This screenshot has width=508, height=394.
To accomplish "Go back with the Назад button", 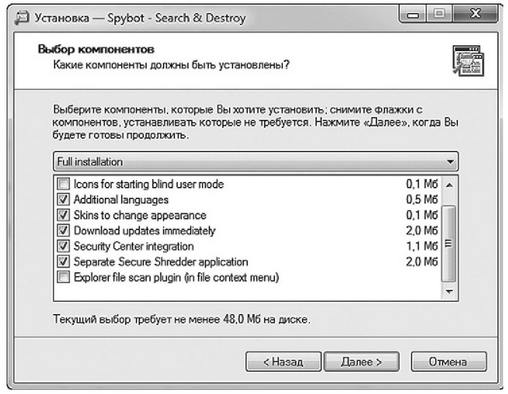I will pyautogui.click(x=283, y=362).
